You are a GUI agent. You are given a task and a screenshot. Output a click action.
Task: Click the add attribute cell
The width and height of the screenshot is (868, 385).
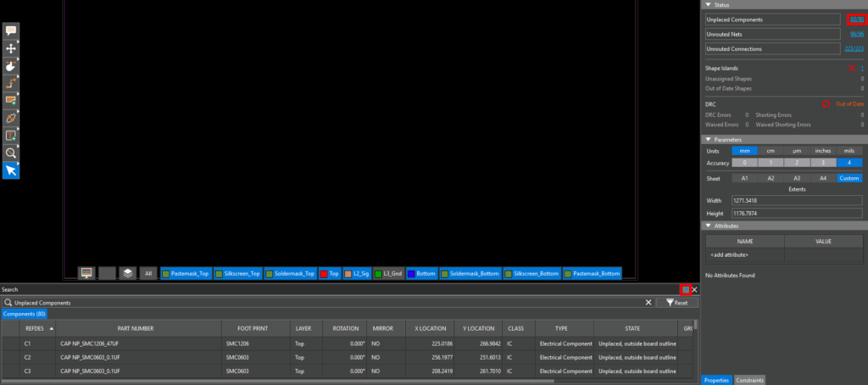(744, 254)
